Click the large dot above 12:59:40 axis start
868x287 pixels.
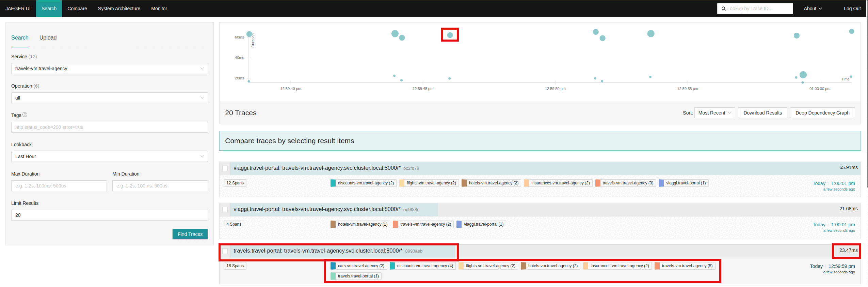(249, 34)
